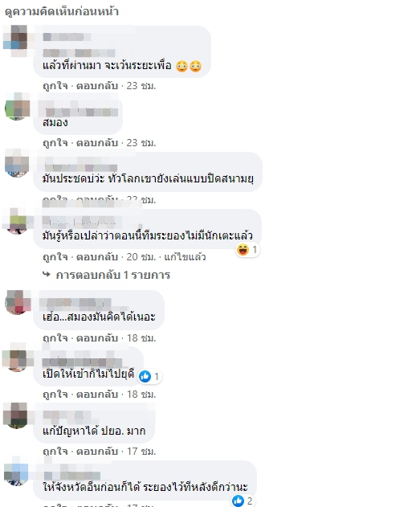Expand การตอบกลับ 1 รายการ replies
This screenshot has height=507, width=420.
112,275
